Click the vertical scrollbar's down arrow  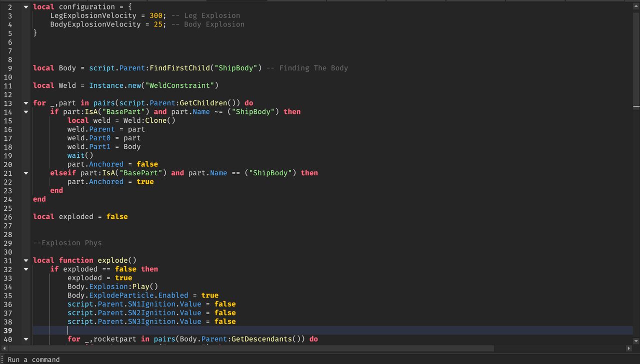point(636,341)
